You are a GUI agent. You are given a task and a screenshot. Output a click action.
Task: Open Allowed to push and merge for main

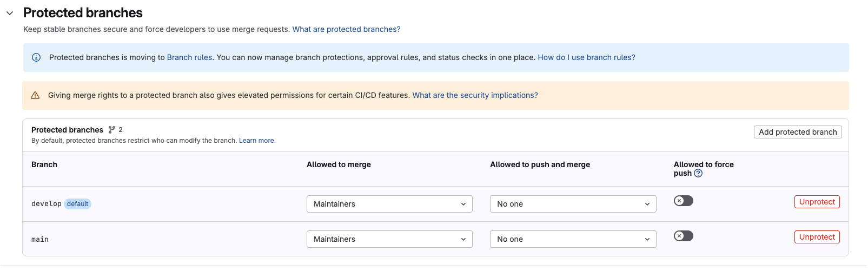[x=573, y=239]
